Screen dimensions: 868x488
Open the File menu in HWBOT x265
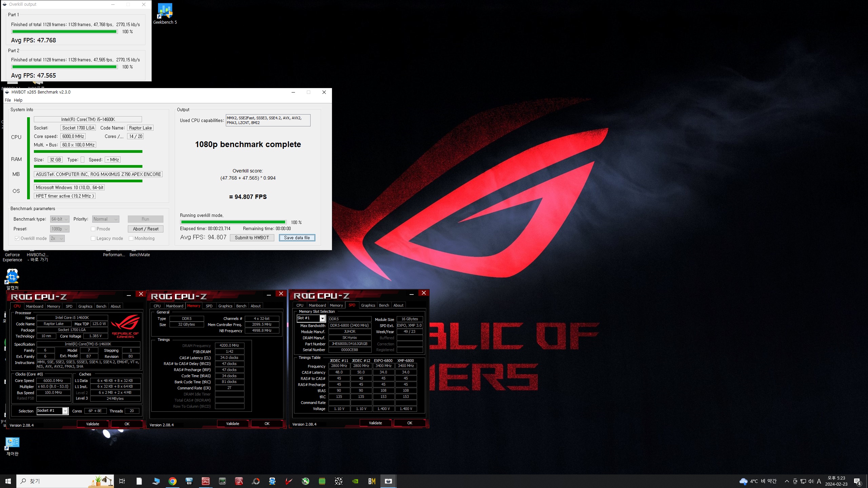click(8, 100)
